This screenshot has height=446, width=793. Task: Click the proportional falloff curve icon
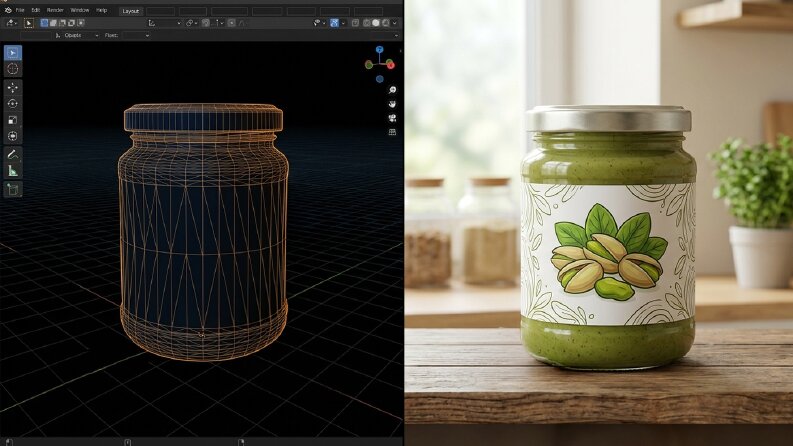tap(241, 23)
